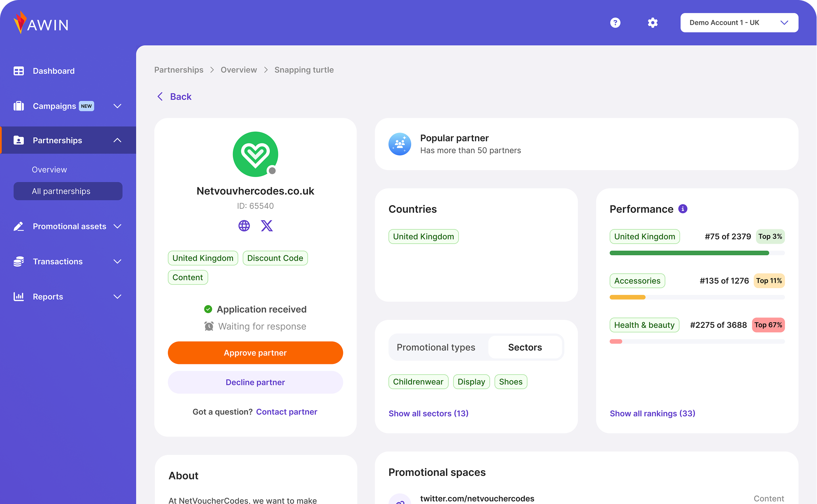Click the Top 67% badge
817x504 pixels.
pyautogui.click(x=768, y=325)
